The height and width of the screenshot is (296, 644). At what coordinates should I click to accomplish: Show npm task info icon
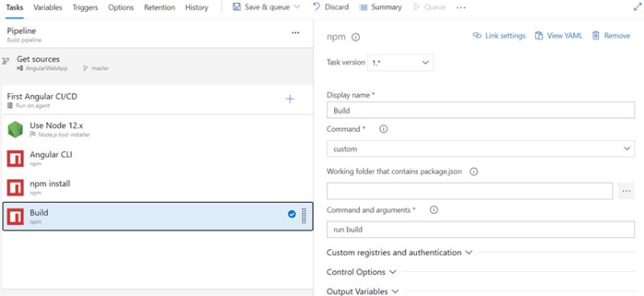click(x=356, y=37)
